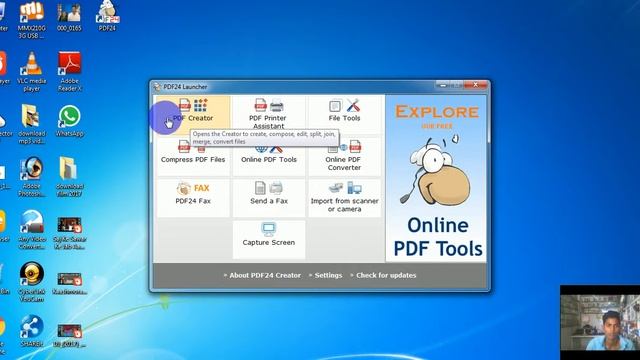Click About PDF24 Creator link
The width and height of the screenshot is (640, 360).
[265, 275]
